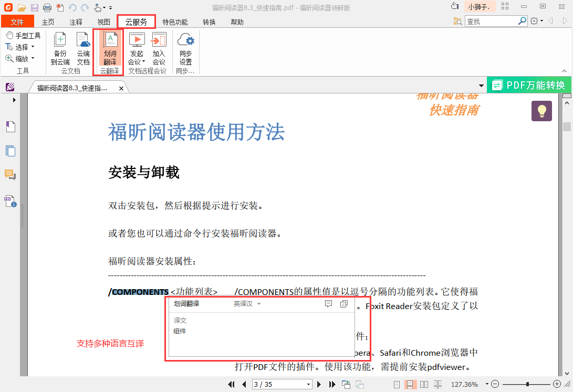Click the advanced search folder icon
Viewport: 573px width, 392px height.
[457, 21]
